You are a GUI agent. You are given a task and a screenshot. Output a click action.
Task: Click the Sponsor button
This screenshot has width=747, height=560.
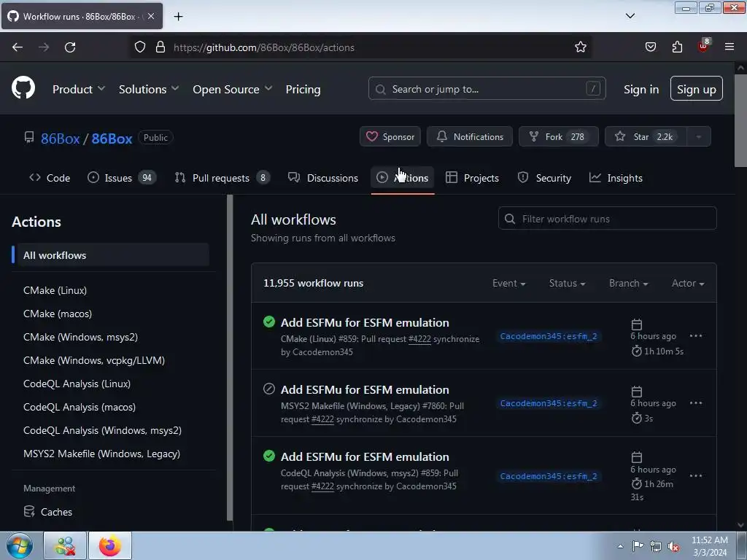point(390,136)
